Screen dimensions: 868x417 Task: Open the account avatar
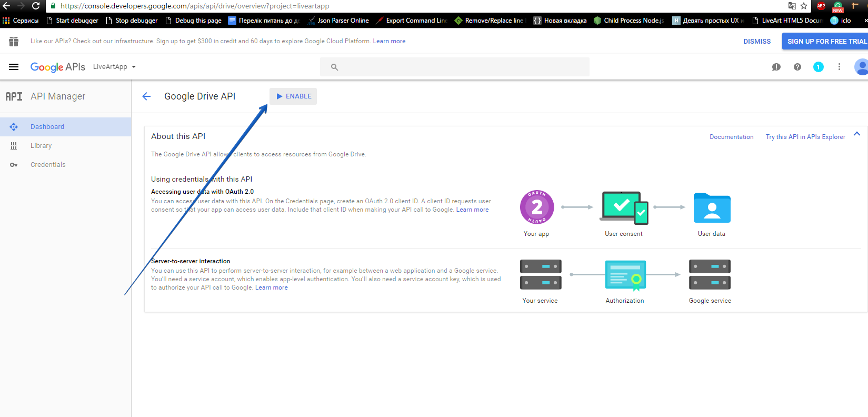pyautogui.click(x=861, y=67)
